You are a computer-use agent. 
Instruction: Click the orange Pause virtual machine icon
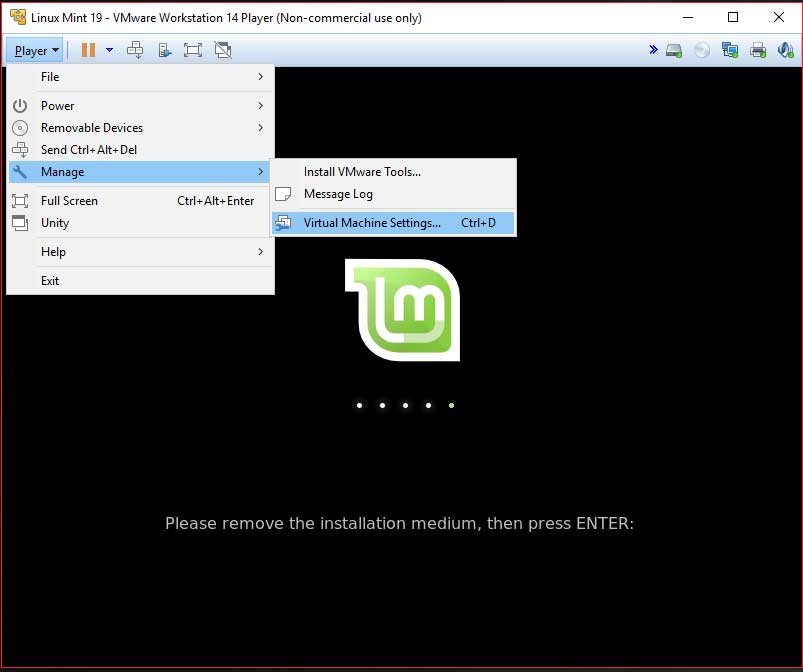tap(88, 50)
